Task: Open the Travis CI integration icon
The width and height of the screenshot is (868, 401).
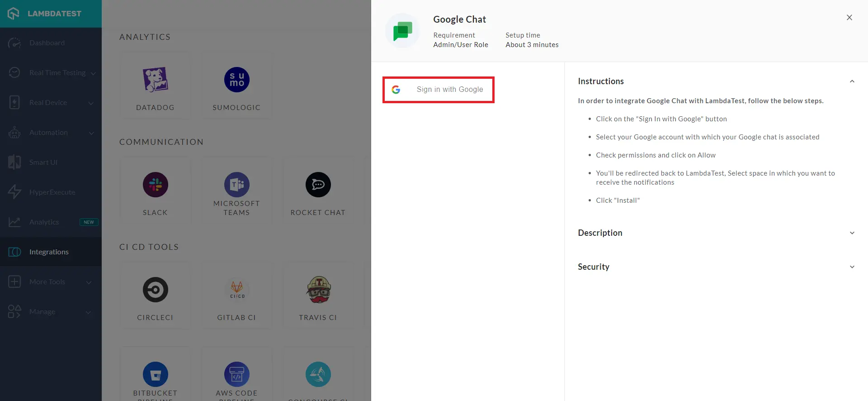Action: [318, 290]
